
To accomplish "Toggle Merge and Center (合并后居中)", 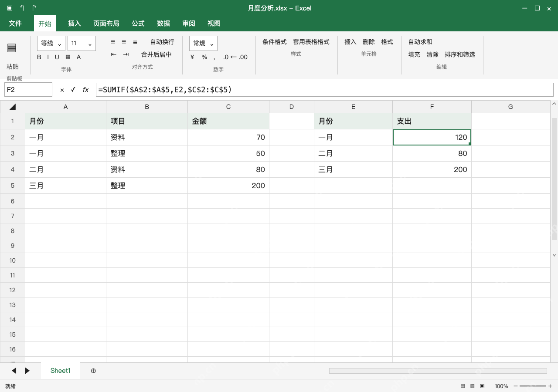I will 157,54.
